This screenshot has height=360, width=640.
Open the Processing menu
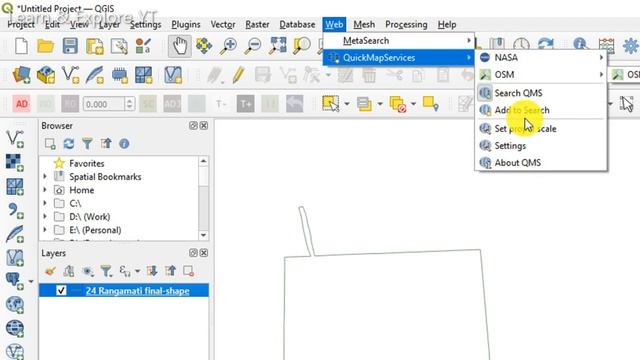pos(406,24)
